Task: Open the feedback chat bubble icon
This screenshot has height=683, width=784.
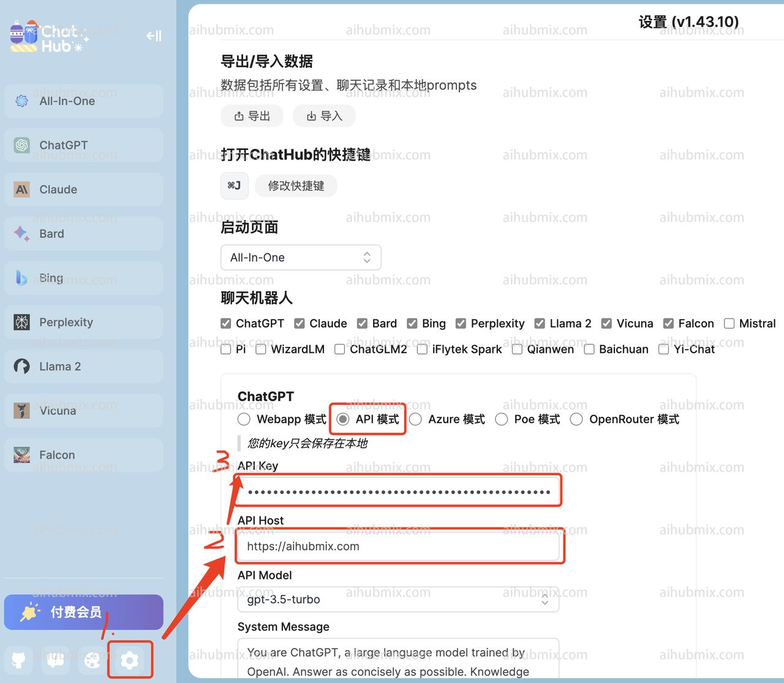Action: pyautogui.click(x=56, y=660)
